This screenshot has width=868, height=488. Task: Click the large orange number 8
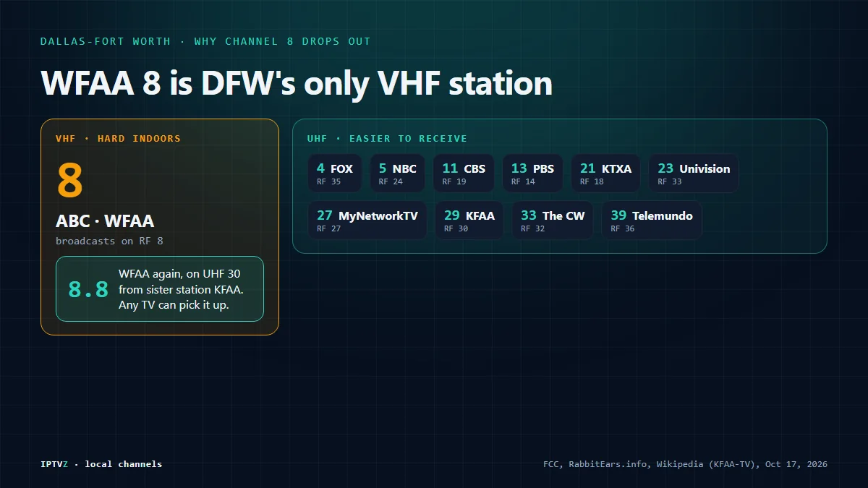point(70,180)
